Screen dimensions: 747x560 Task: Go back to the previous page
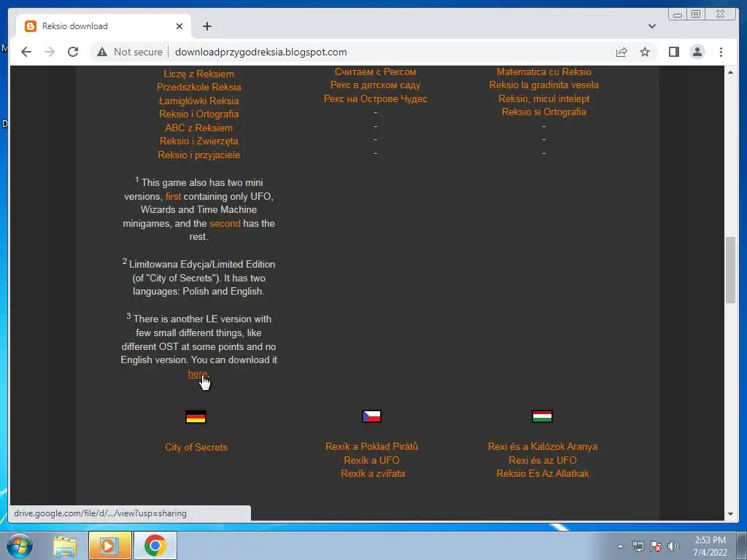pos(26,52)
